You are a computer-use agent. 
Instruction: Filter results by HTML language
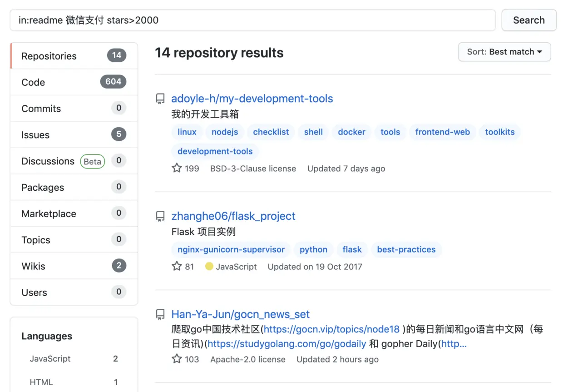click(74, 382)
